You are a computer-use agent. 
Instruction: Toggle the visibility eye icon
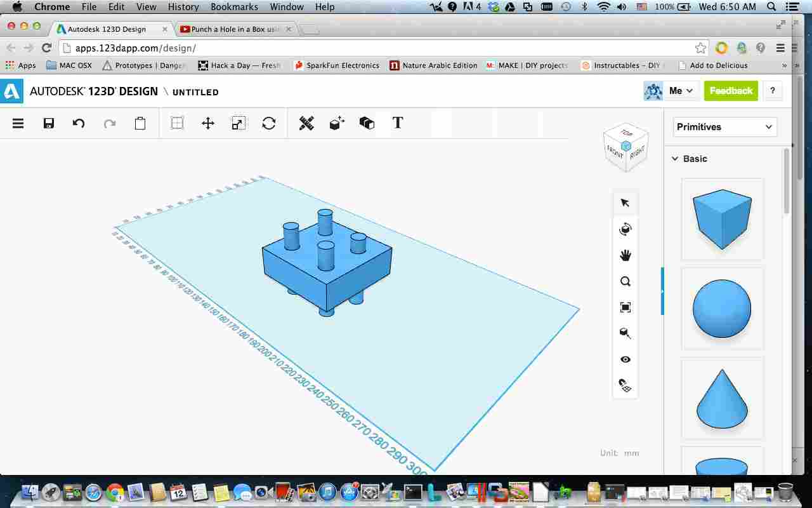click(625, 359)
